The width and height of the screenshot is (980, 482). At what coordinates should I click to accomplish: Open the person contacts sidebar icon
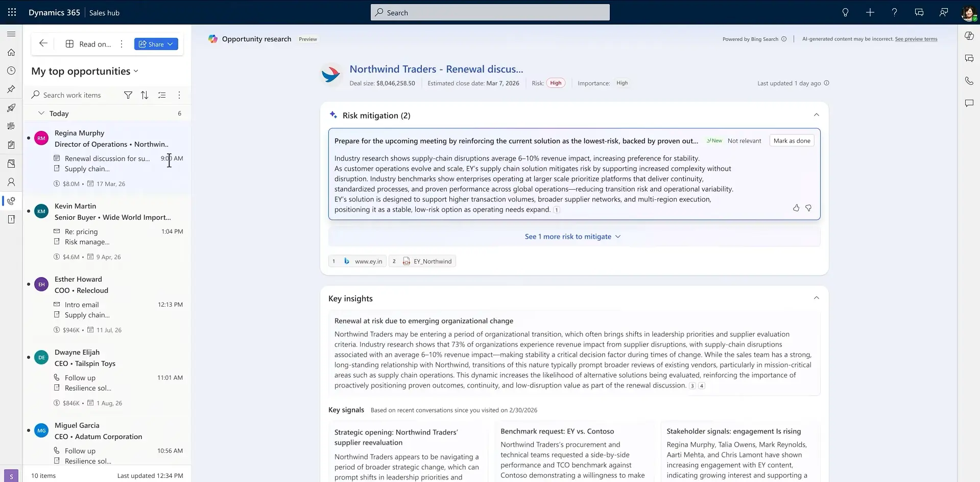(11, 182)
